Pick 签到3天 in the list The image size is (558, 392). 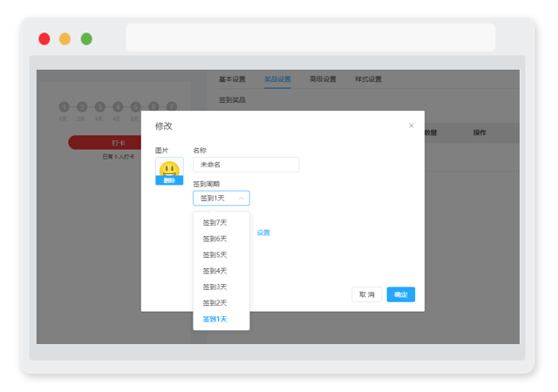[x=214, y=287]
